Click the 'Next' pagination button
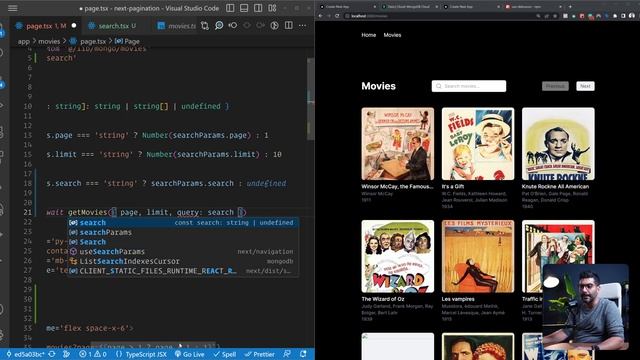Viewport: 640px width, 360px height. pyautogui.click(x=585, y=86)
